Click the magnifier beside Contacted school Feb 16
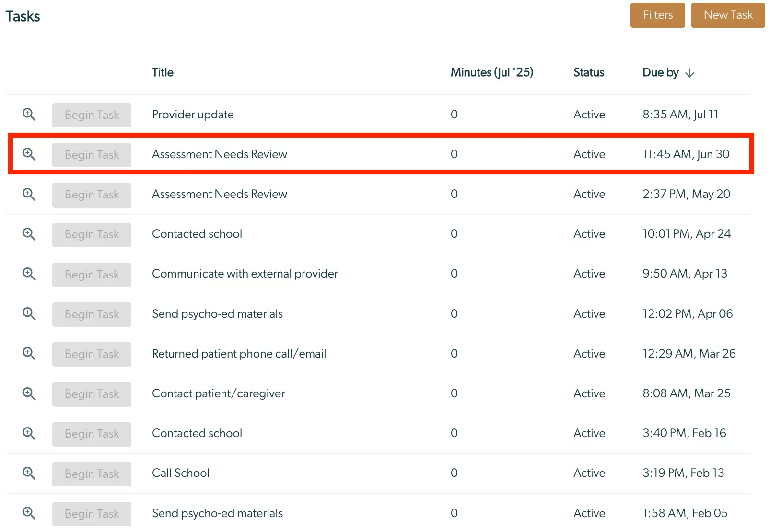Screen dimensions: 770x532 coord(29,434)
